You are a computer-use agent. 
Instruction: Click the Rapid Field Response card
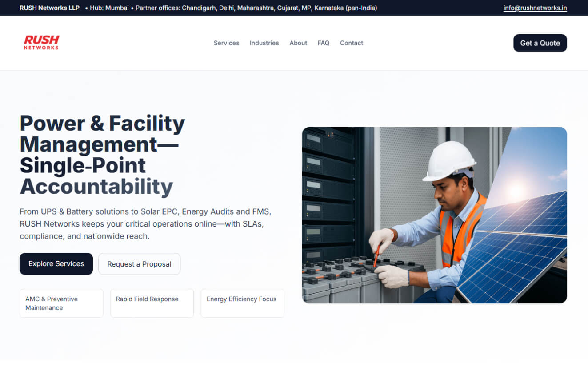click(x=152, y=303)
